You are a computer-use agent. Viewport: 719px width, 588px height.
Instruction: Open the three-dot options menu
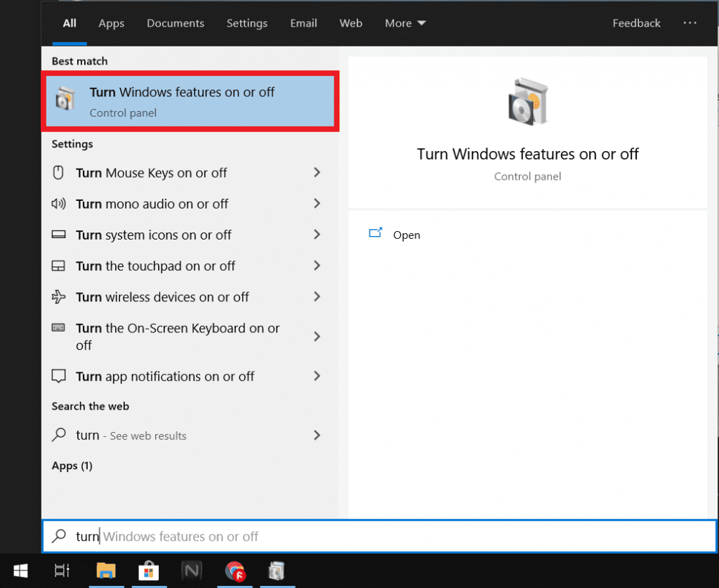pyautogui.click(x=690, y=22)
